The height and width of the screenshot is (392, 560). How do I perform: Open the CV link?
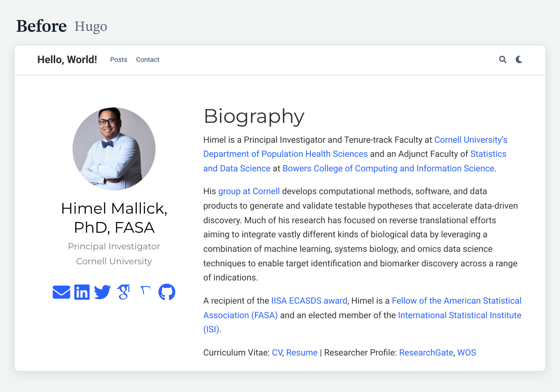point(277,353)
